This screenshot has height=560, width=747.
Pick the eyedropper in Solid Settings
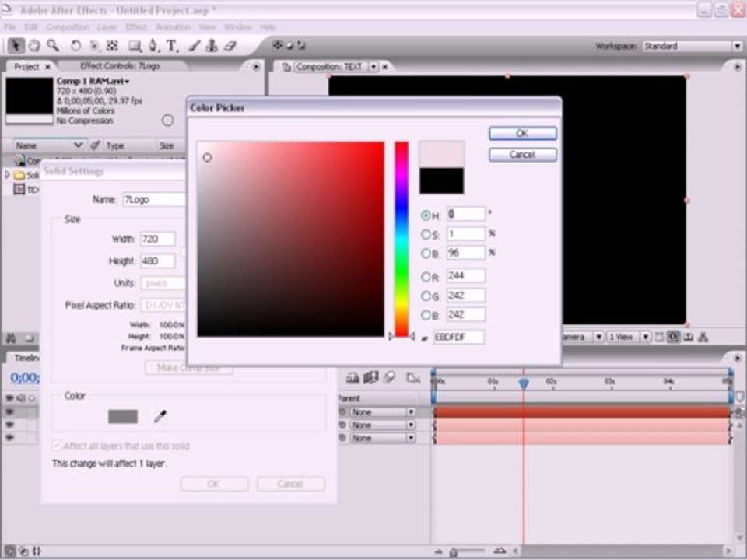tap(160, 417)
